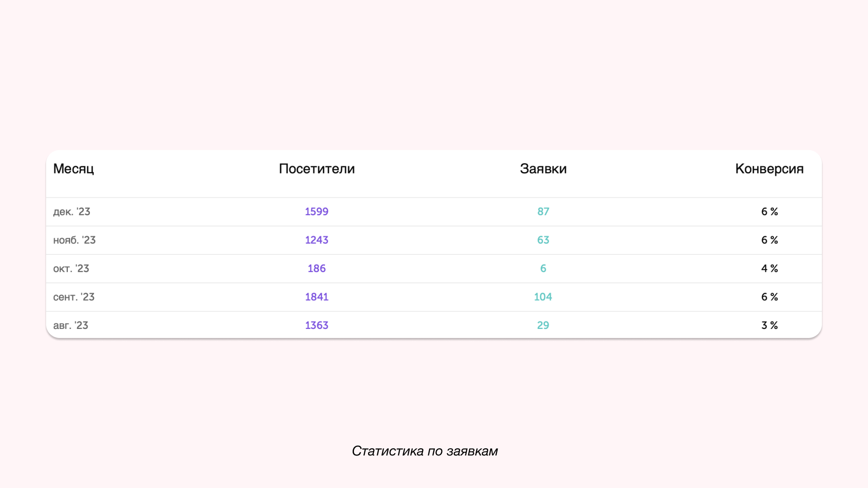Open visitors value 1363
Screen dimensions: 868x488
click(x=316, y=326)
